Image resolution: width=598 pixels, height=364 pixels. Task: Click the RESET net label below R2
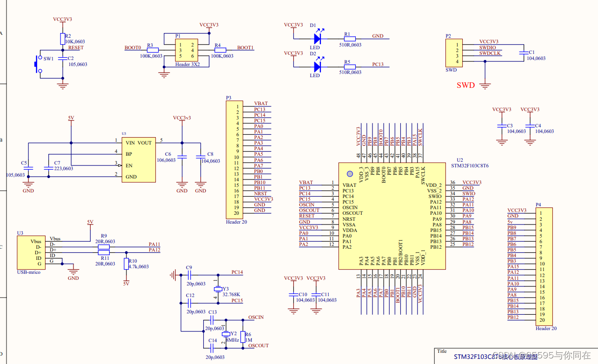(x=76, y=47)
